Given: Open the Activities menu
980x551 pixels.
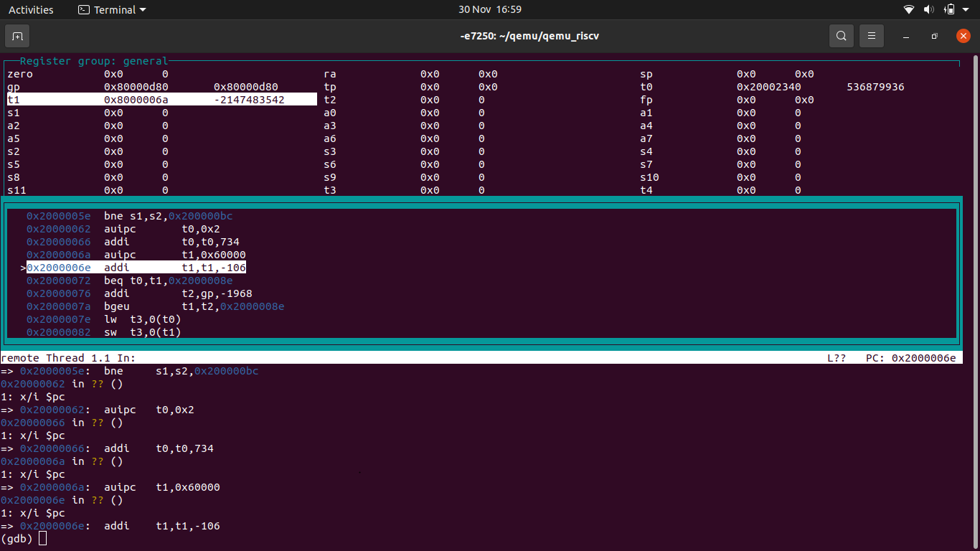Looking at the screenshot, I should [x=32, y=9].
